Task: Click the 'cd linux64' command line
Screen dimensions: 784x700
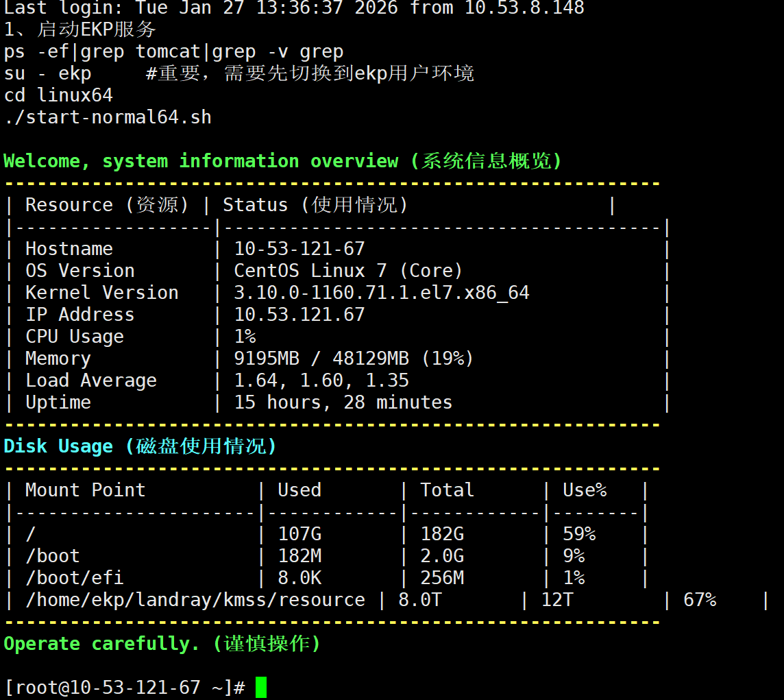Action: (x=58, y=95)
